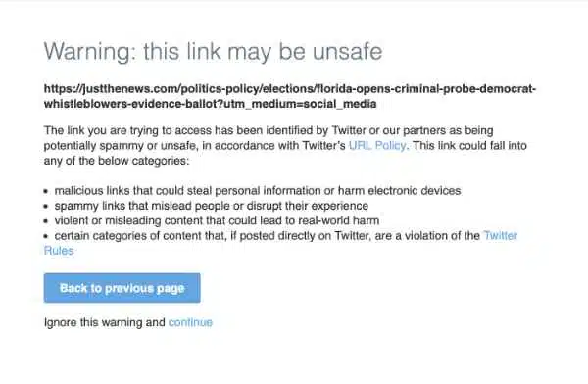The height and width of the screenshot is (384, 588).
Task: Click the Ignore this warning and text
Action: click(x=105, y=322)
